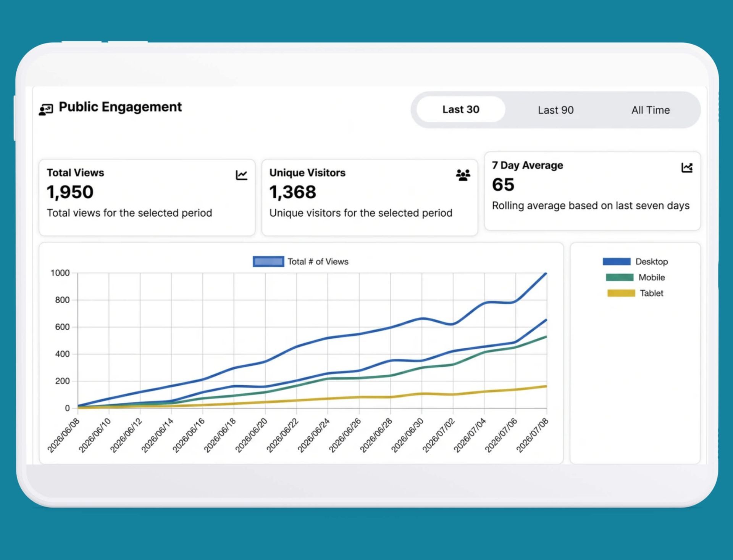Toggle the Total # of Views legend swatch
The height and width of the screenshot is (560, 733).
(x=268, y=261)
